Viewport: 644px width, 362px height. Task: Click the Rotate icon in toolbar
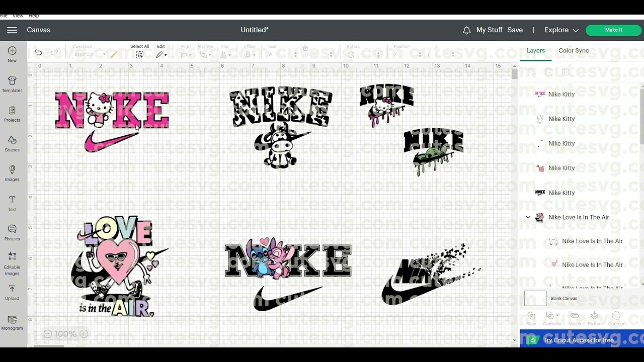click(x=351, y=55)
